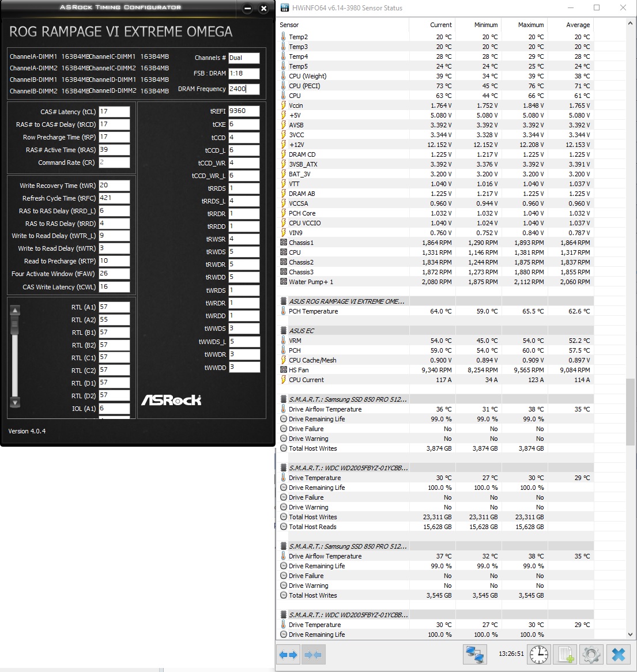Click the Channels # field showing Dual

pos(244,58)
